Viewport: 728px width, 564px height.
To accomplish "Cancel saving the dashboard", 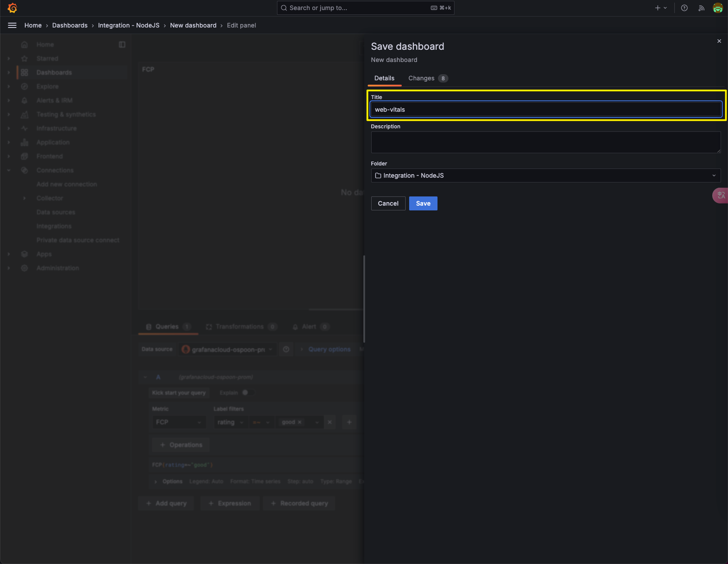I will 388,203.
